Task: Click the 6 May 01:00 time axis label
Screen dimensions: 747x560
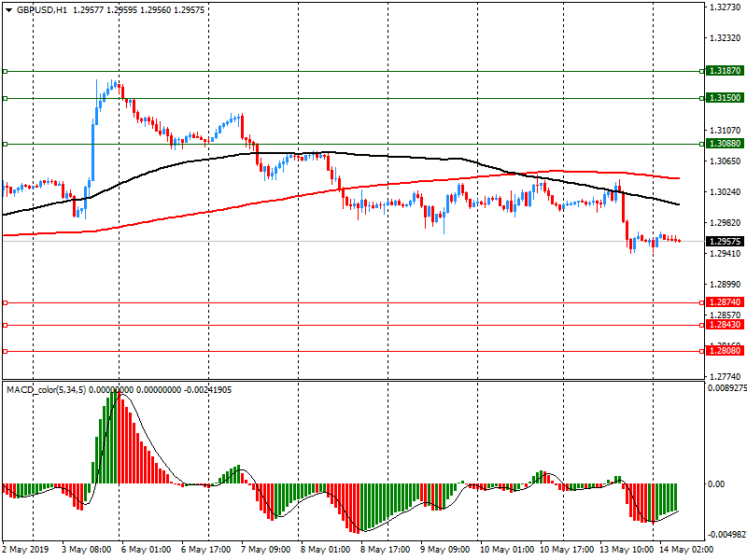Action: click(x=144, y=551)
